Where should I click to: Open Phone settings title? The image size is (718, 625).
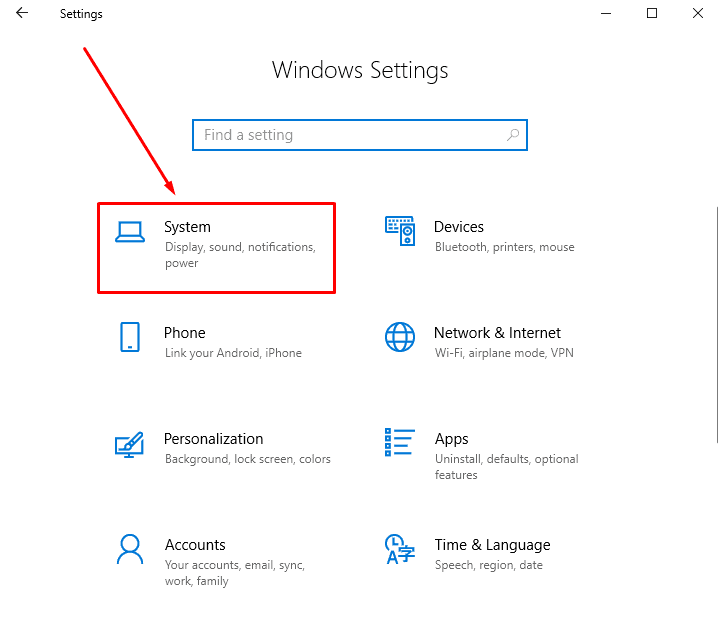click(185, 333)
